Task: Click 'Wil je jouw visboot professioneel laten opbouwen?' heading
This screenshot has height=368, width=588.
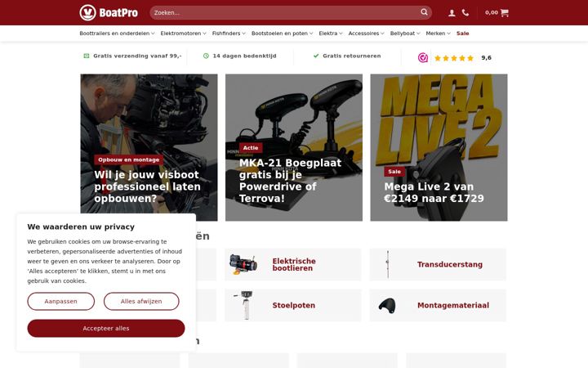Action: pos(147,186)
